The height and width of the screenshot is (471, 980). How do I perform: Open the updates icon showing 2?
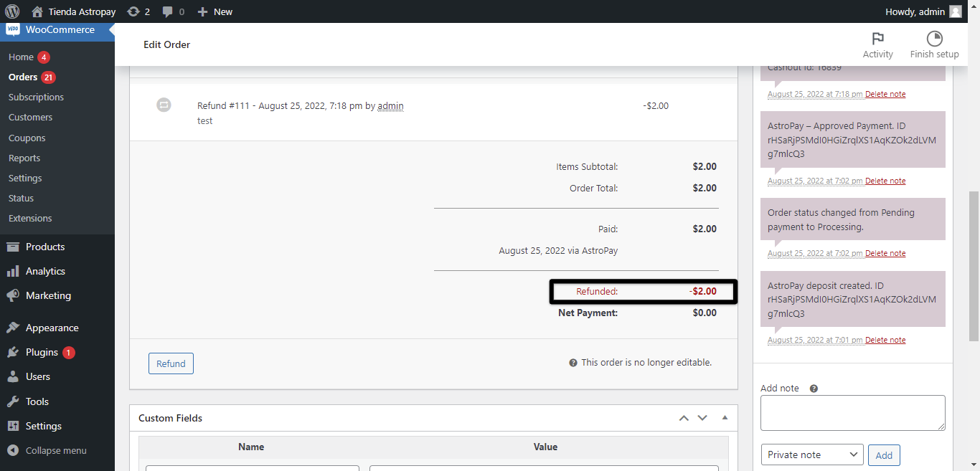pyautogui.click(x=133, y=11)
